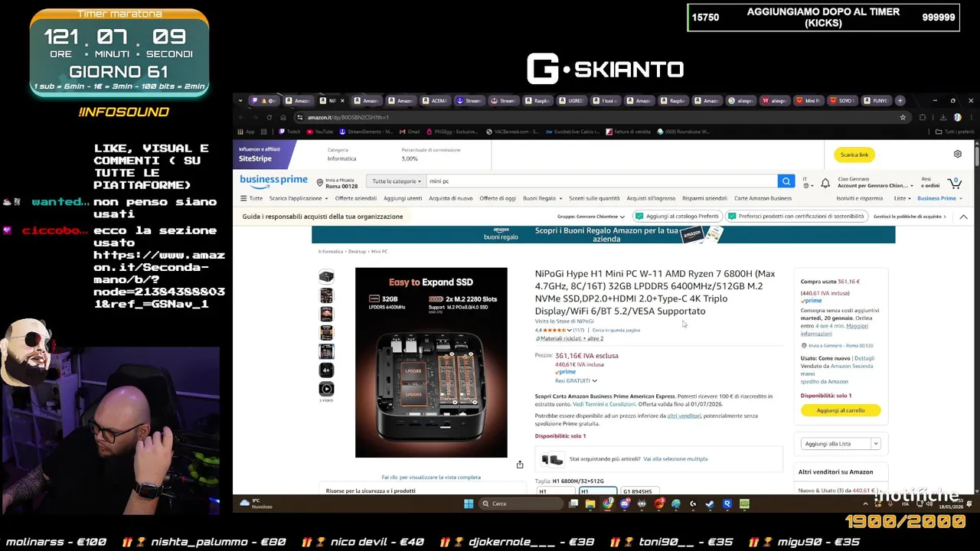Open the browser extensions puzzle icon
Viewport: 980px width, 551px height.
923,117
